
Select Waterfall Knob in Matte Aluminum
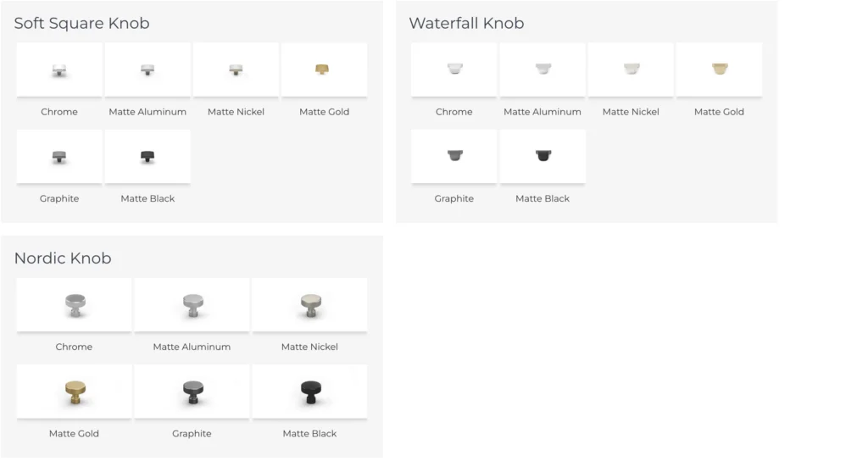click(x=542, y=69)
